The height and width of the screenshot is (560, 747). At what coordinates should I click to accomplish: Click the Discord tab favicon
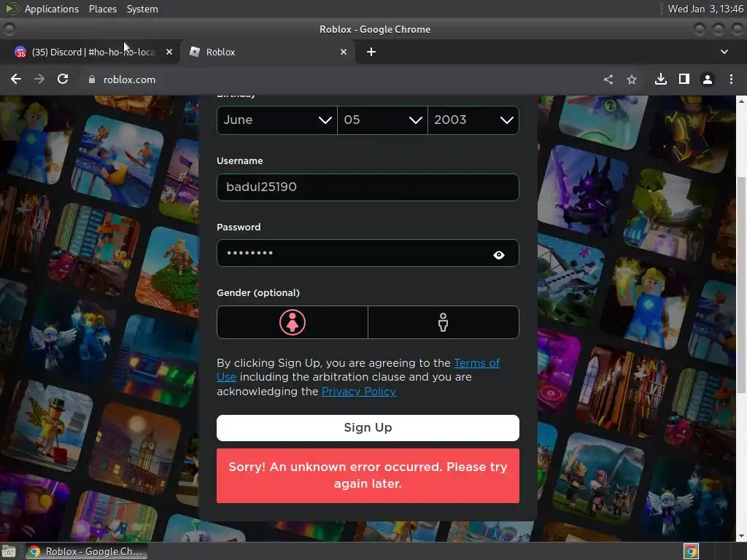20,52
